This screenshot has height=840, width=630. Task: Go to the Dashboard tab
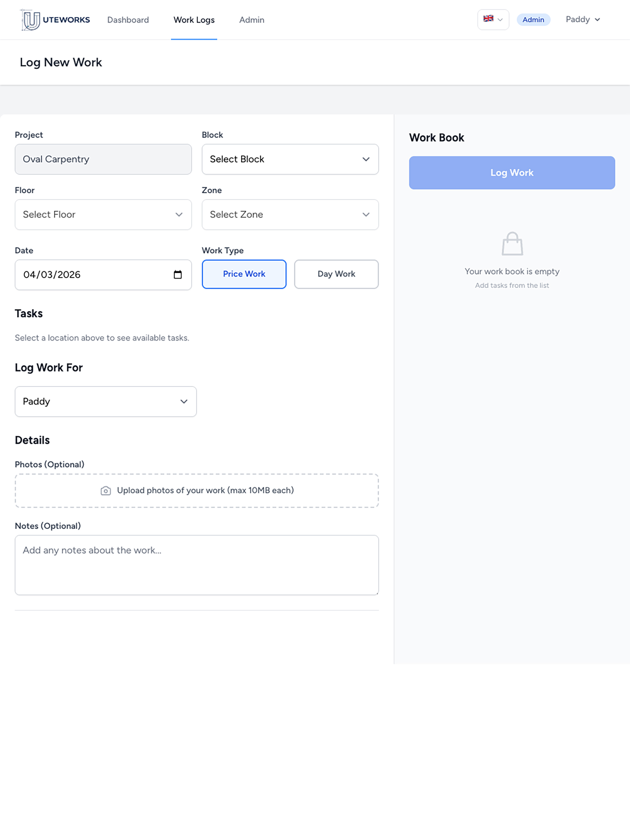click(128, 20)
